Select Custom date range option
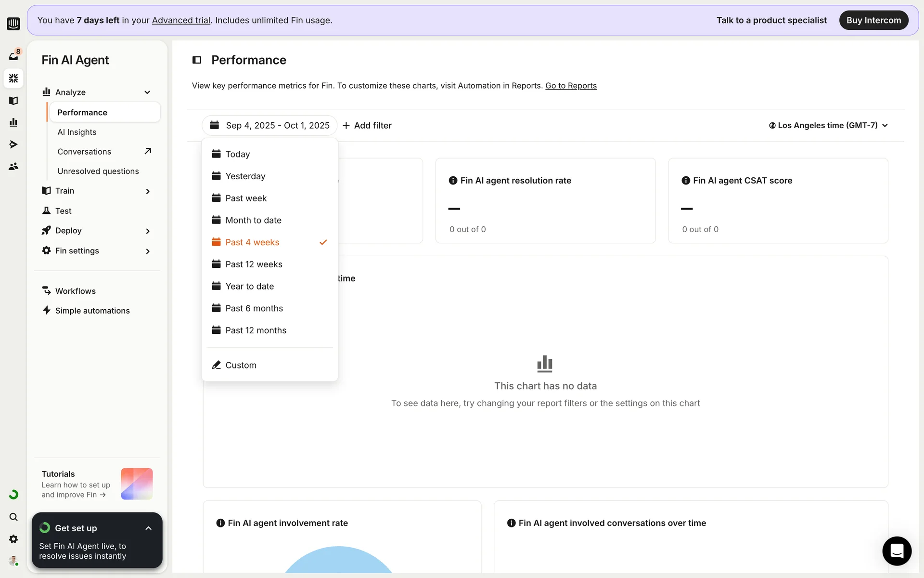 241,365
